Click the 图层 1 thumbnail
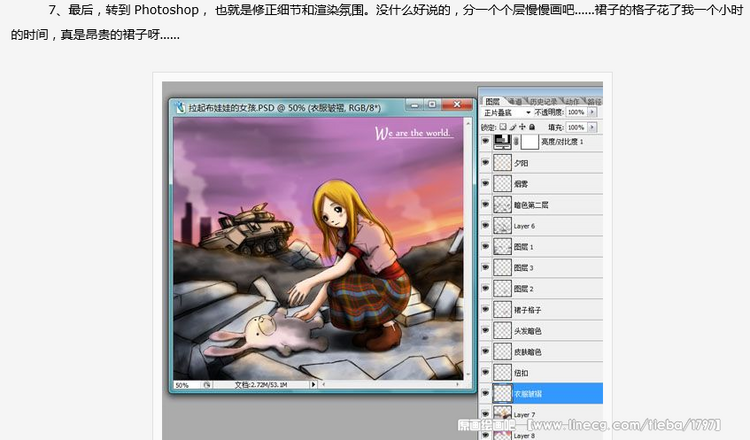 (502, 247)
